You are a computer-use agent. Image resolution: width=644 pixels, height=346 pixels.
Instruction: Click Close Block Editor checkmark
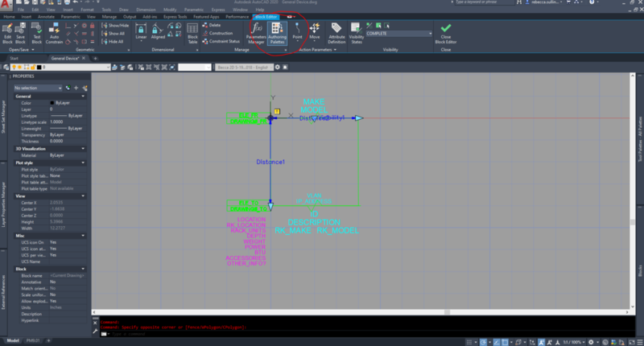446,33
